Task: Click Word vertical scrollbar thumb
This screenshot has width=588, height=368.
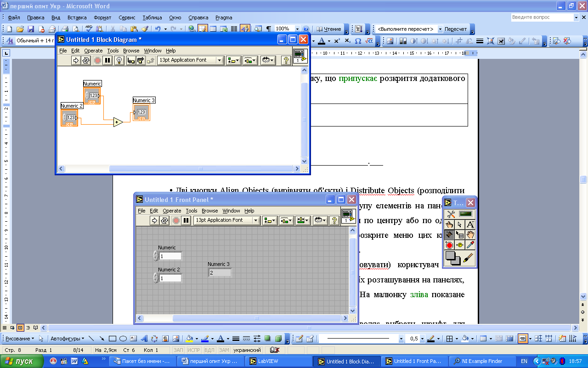Action: click(583, 179)
